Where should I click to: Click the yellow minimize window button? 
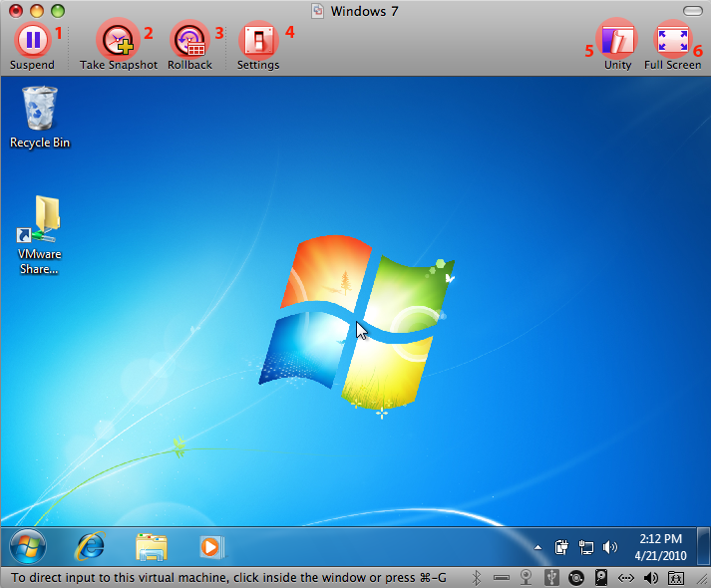point(37,10)
